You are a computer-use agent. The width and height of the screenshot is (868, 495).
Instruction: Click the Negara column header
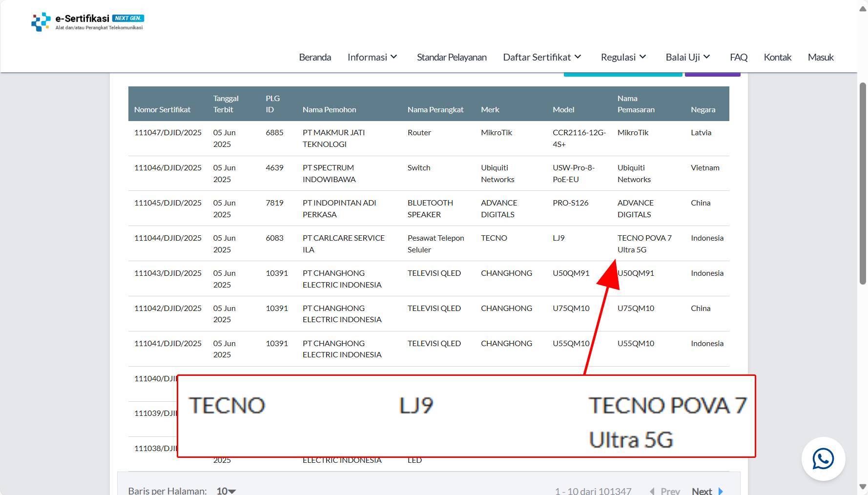pos(703,109)
